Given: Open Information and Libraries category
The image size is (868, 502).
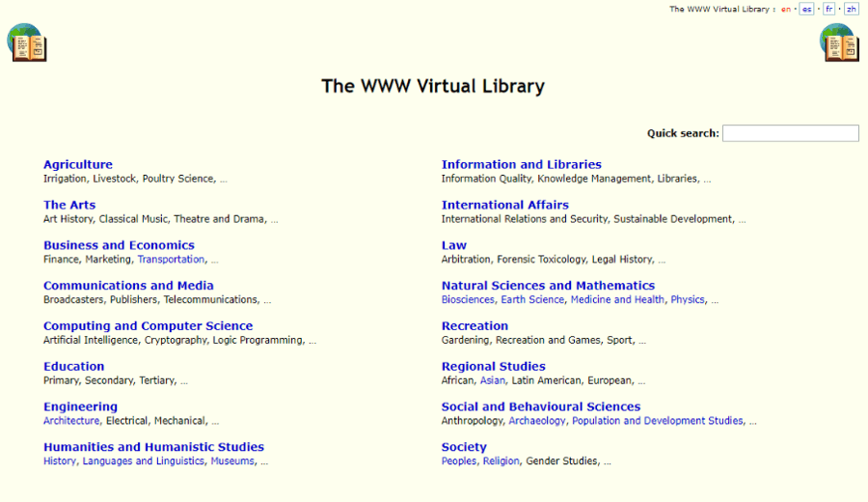Looking at the screenshot, I should 522,164.
